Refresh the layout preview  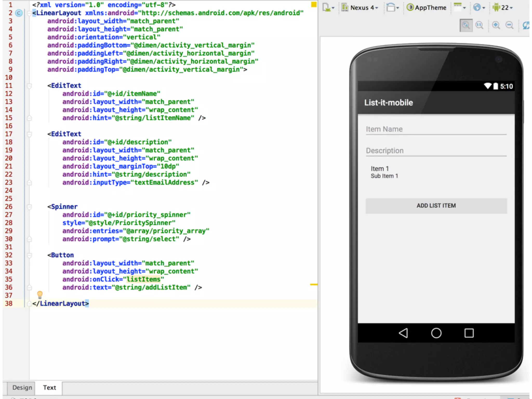pyautogui.click(x=526, y=25)
